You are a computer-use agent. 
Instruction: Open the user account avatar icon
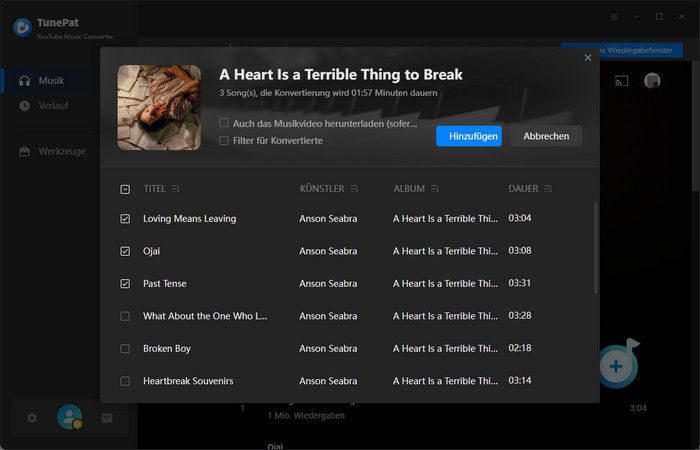[69, 417]
